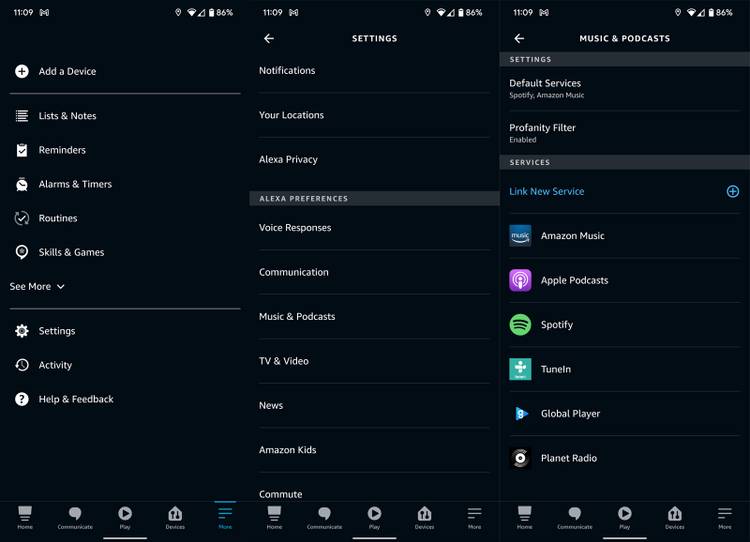
Task: Open Music & Podcasts preferences
Action: point(375,317)
